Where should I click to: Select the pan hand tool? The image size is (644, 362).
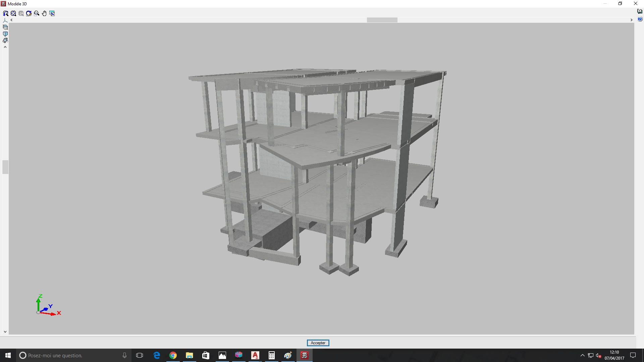pyautogui.click(x=44, y=13)
